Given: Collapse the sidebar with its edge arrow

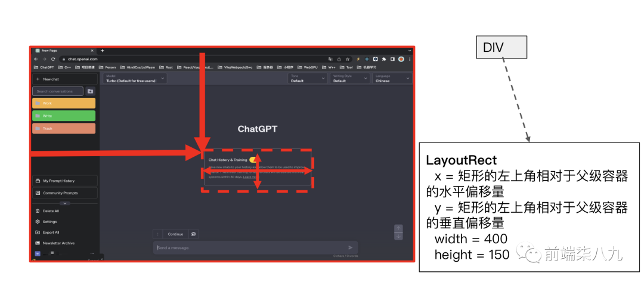Looking at the screenshot, I should coord(102,259).
